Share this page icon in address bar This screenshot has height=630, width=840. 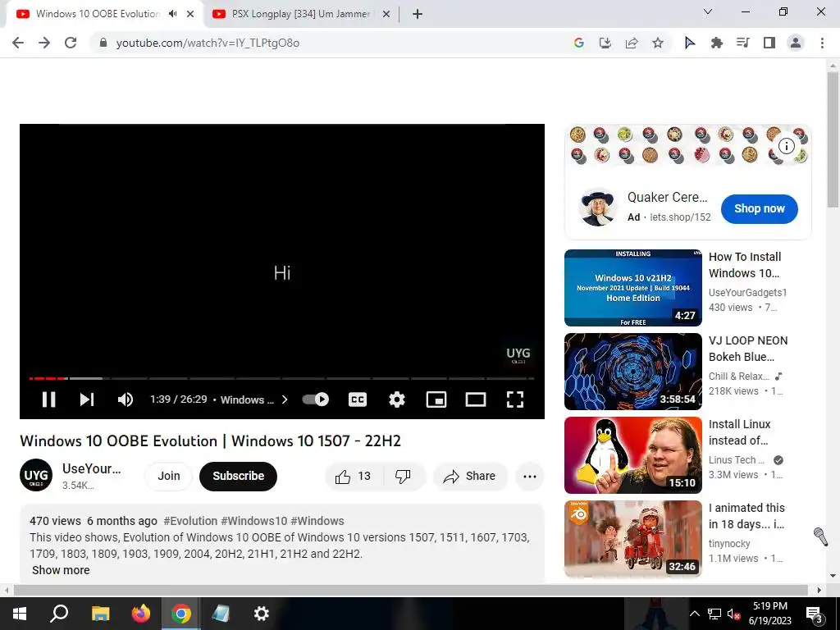(632, 43)
